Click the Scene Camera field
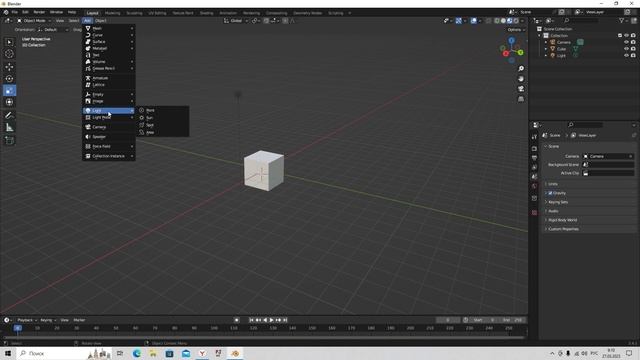 click(608, 156)
